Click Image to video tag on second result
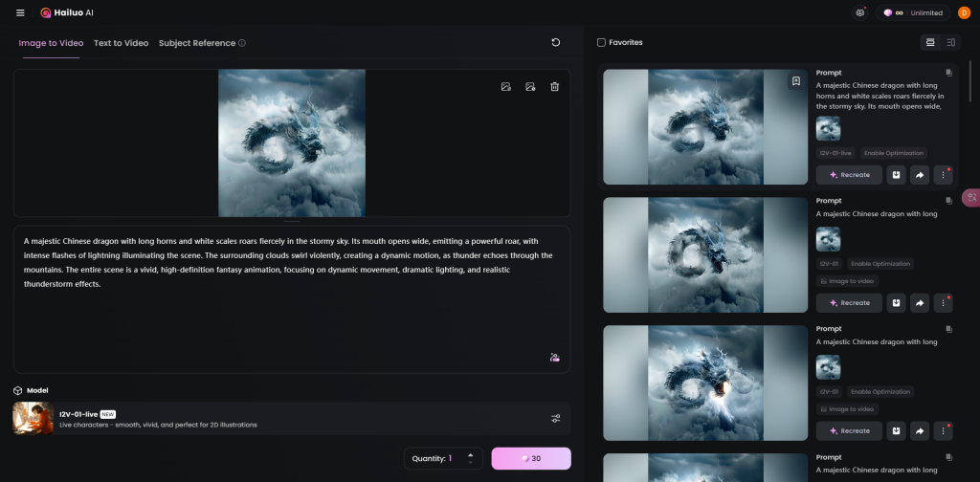Viewport: 980px width, 482px height. tap(848, 281)
